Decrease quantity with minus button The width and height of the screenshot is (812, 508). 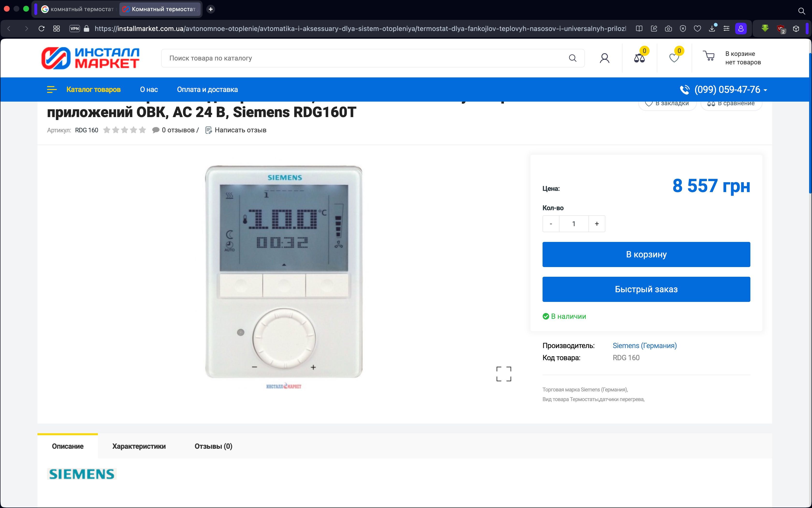coord(551,224)
